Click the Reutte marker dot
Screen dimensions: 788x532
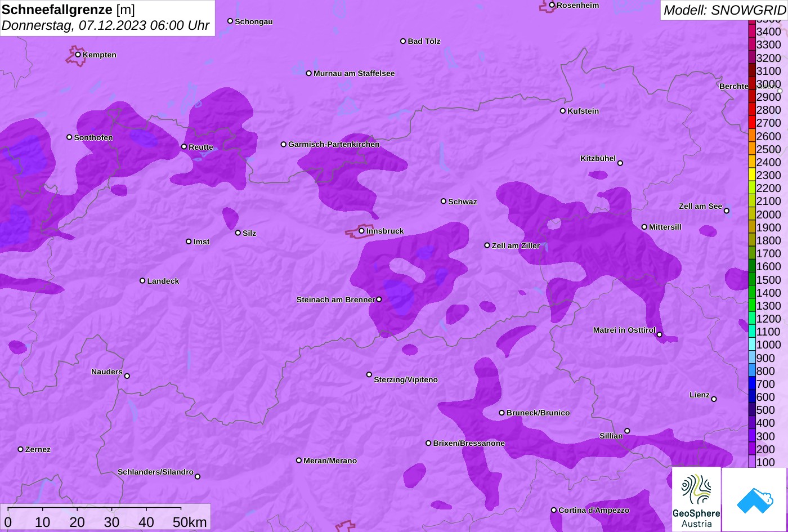pos(184,147)
